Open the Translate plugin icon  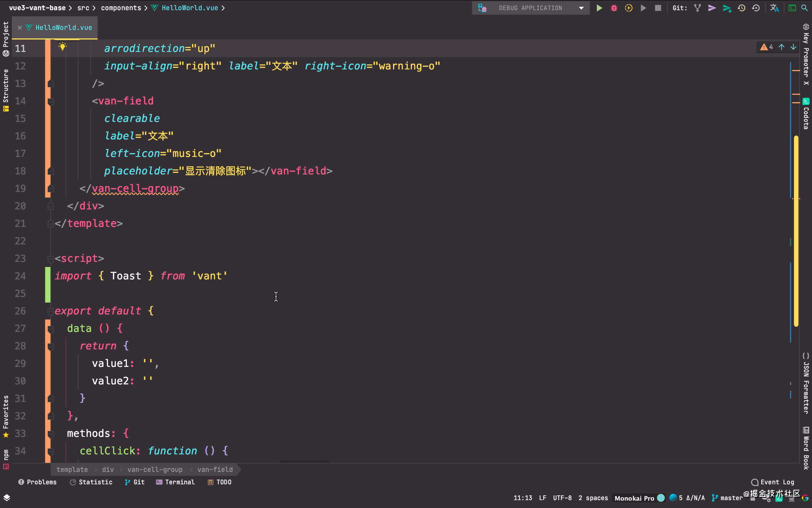coord(775,8)
